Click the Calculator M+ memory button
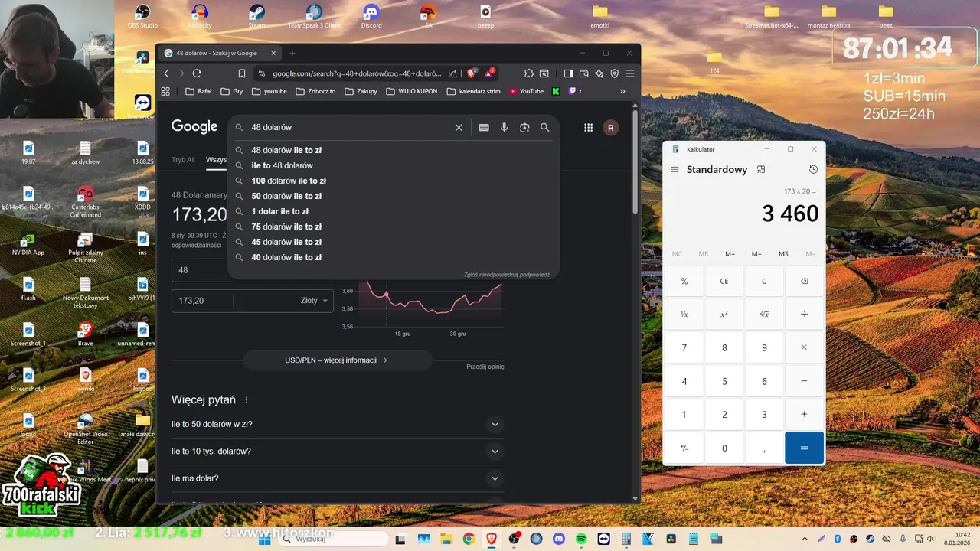980x551 pixels. coord(730,254)
